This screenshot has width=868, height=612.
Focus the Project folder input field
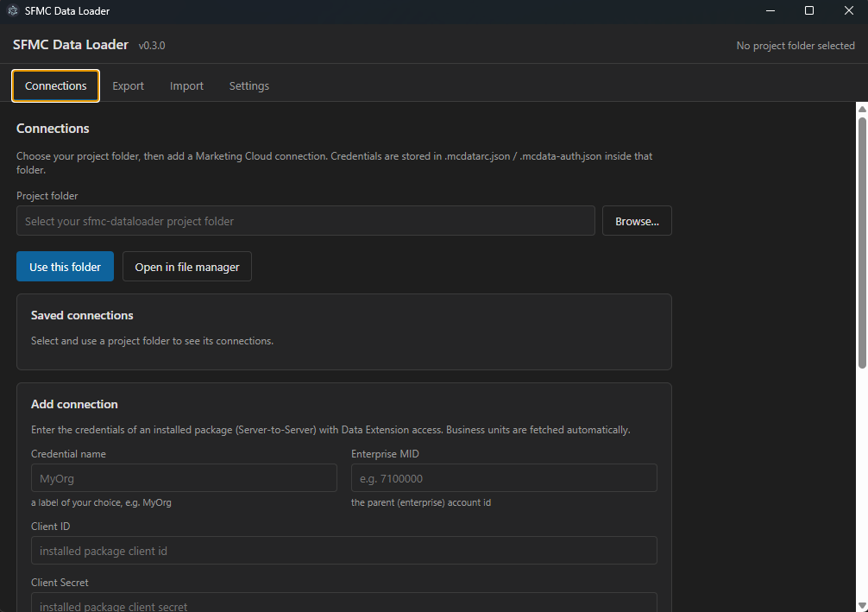[305, 221]
